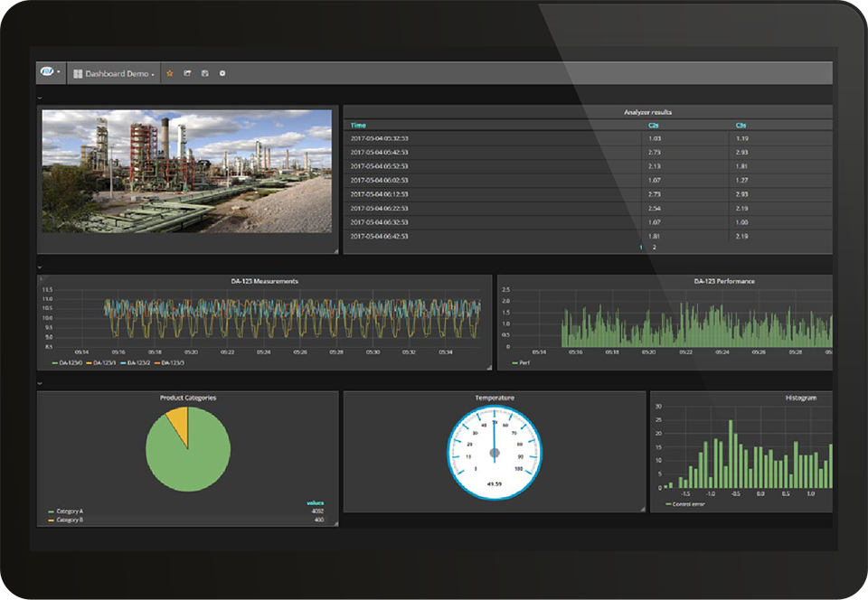Click resize handle of refinery image panel
Viewport: 868px width, 600px height.
coord(335,250)
